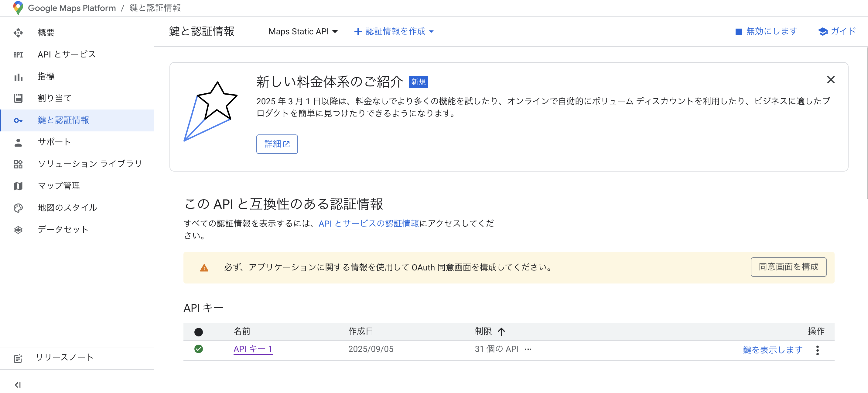
Task: Click the 地図のスタイル palette icon
Action: point(18,207)
